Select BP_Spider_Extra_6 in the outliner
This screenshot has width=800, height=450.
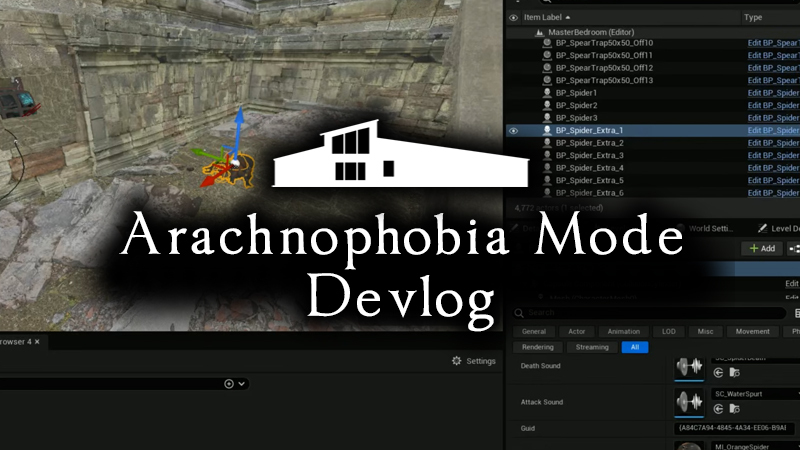(589, 193)
